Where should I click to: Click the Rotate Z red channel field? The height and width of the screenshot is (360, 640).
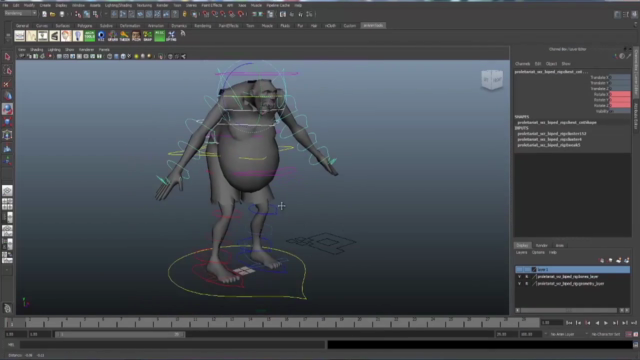tap(620, 105)
